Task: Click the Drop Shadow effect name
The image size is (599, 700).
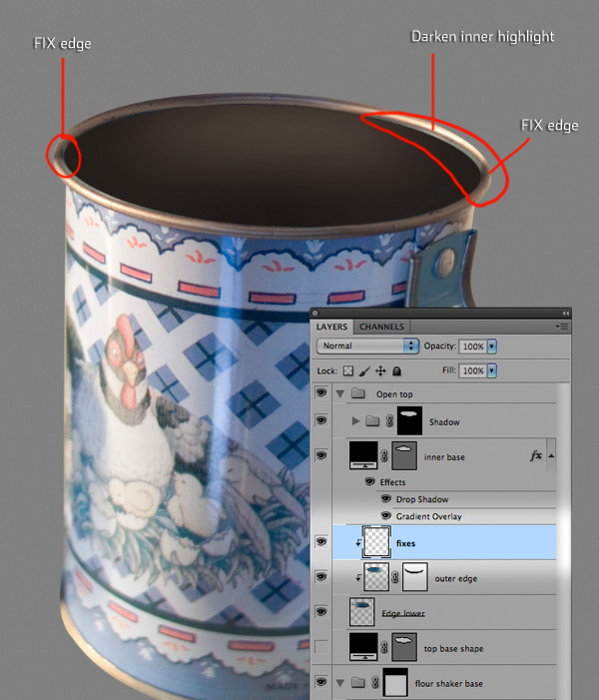Action: pos(422,499)
